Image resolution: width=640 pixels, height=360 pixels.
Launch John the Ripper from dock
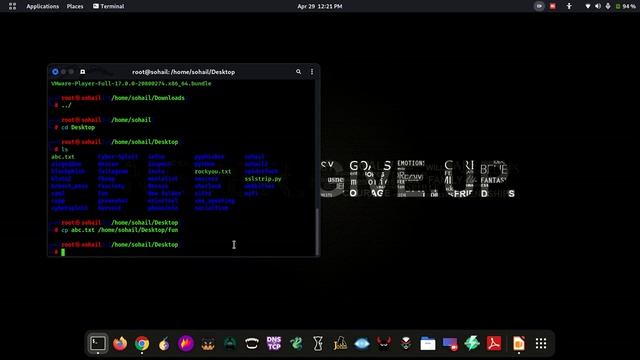click(340, 344)
